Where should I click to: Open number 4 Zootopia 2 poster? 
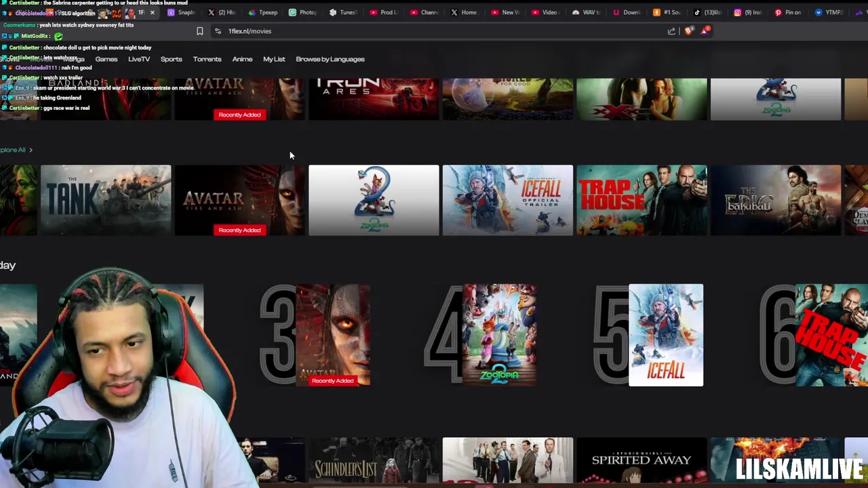point(499,335)
